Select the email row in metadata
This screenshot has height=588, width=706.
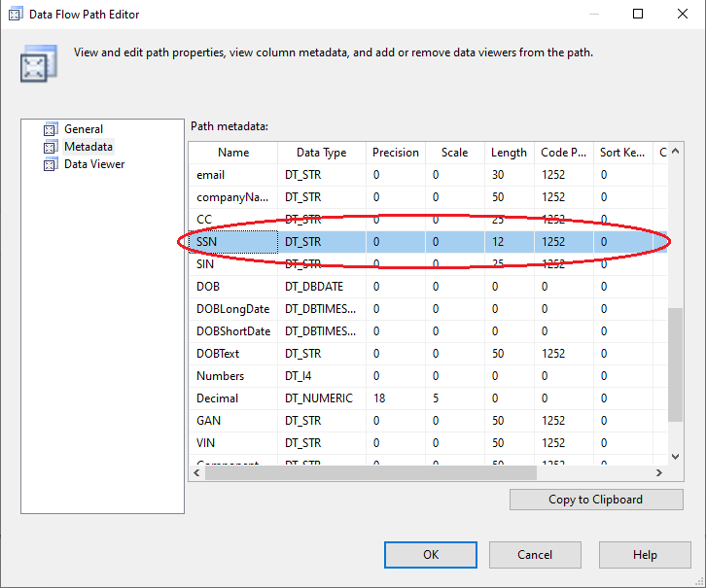[211, 175]
